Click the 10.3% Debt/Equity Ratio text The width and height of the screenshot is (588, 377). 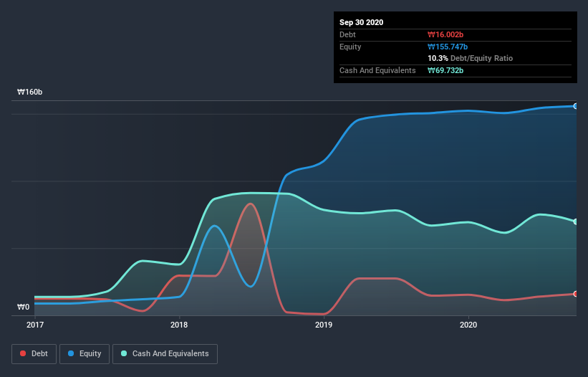[x=471, y=58]
